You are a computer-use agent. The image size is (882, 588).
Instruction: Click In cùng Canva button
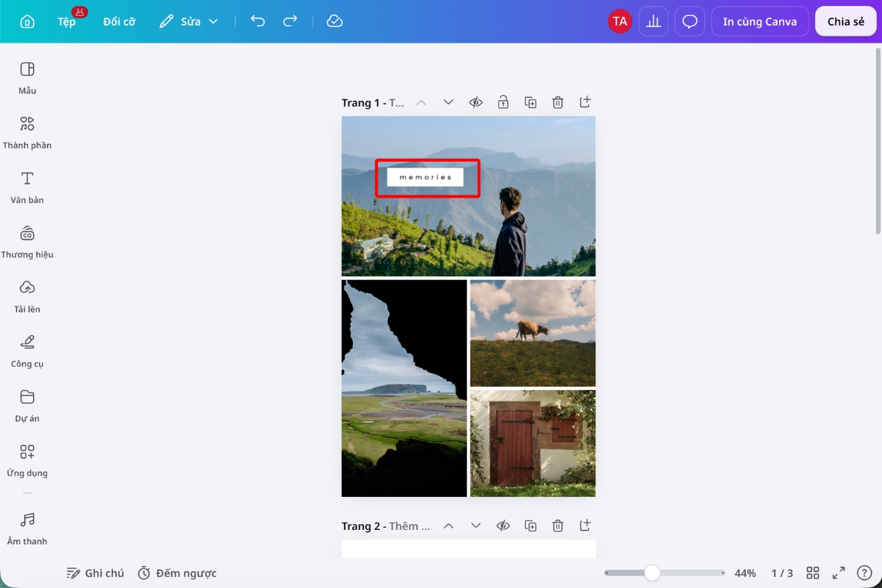point(760,21)
